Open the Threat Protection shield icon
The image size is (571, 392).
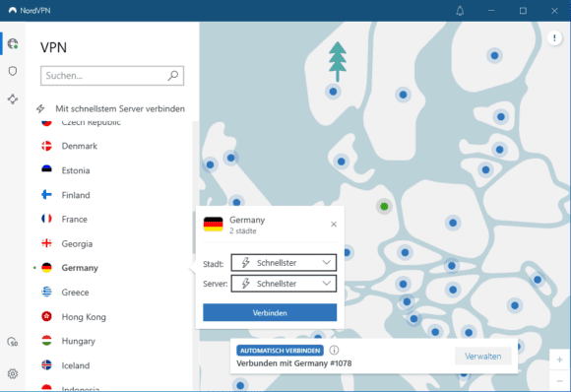[x=13, y=71]
